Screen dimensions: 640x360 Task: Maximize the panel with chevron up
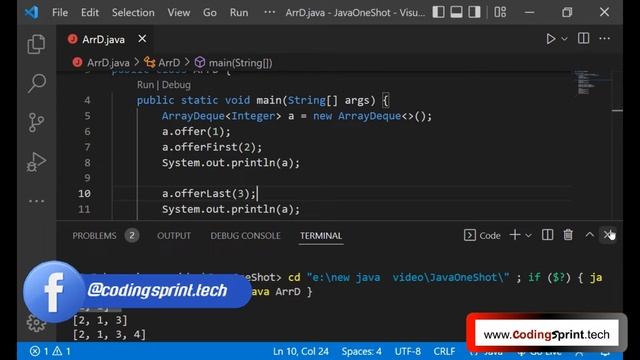[589, 235]
